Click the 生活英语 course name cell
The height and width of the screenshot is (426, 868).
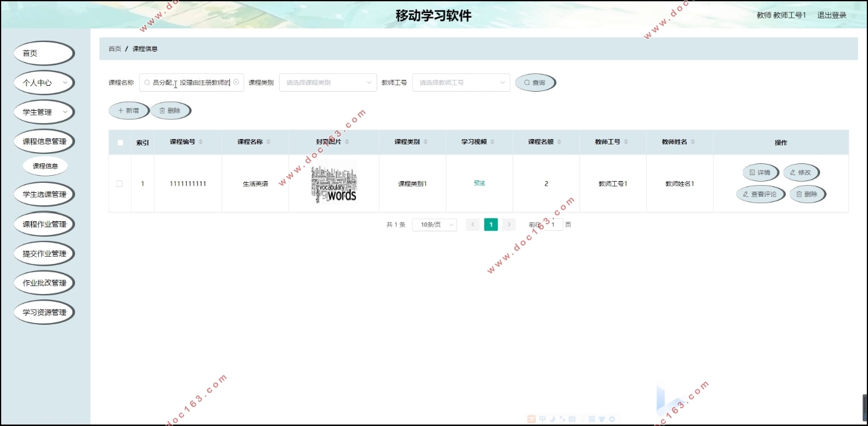click(255, 184)
